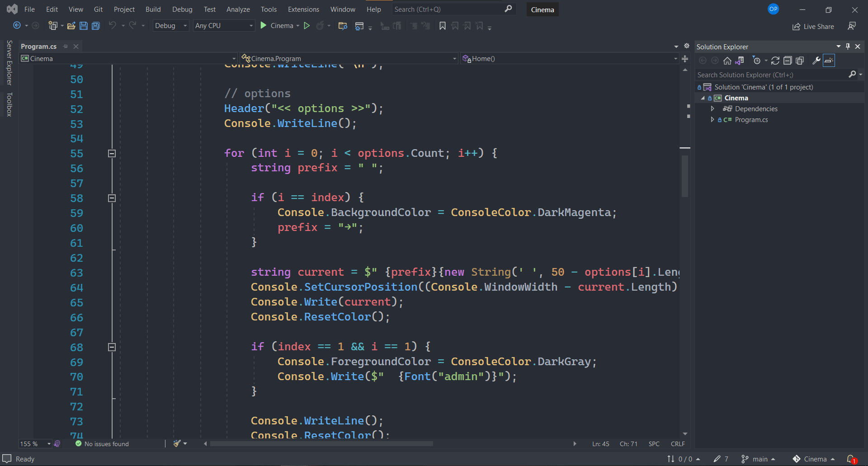Refresh the Solution Explorer with sync icon
Screen dimensions: 868x466
click(x=775, y=61)
